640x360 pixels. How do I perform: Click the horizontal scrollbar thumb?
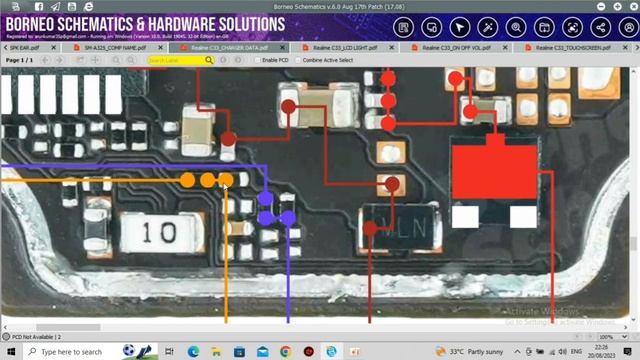point(68,327)
